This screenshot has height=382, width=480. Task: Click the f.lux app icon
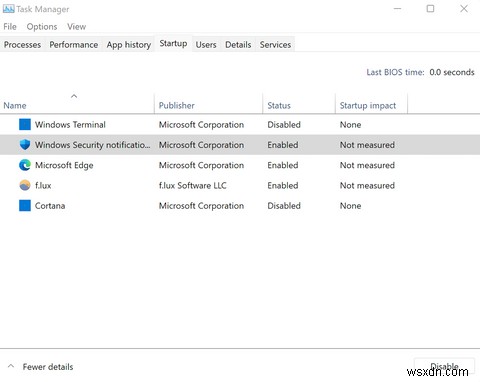pyautogui.click(x=25, y=185)
